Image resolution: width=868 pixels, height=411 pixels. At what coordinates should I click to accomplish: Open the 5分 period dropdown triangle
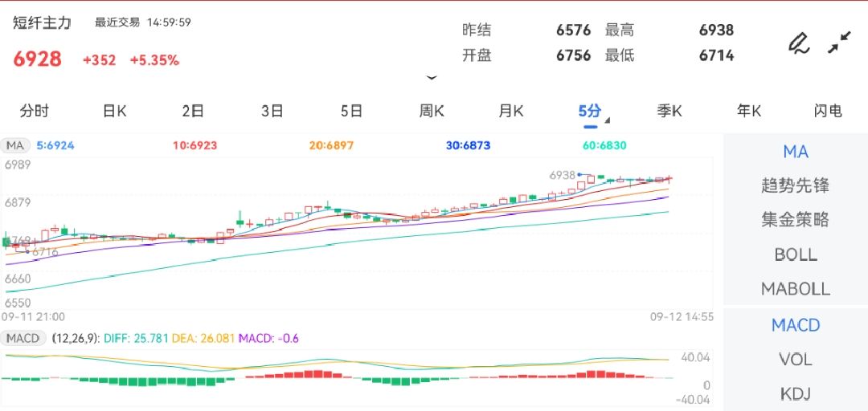pyautogui.click(x=607, y=121)
